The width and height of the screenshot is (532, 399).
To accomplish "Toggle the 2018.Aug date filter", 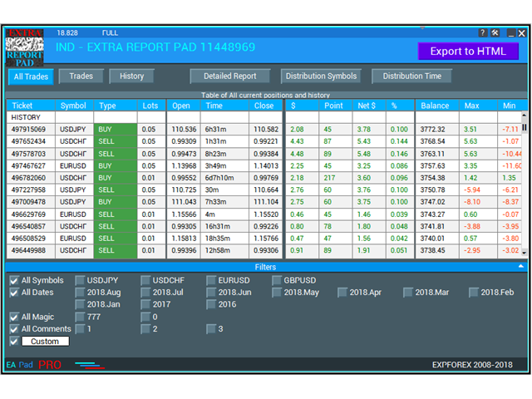I will [80, 293].
